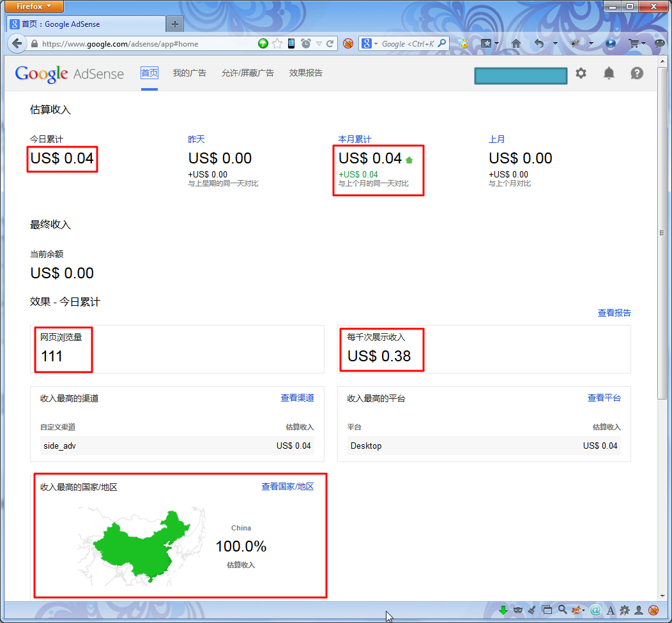Click the mask private browsing status icon
This screenshot has width=672, height=623.
(x=518, y=610)
